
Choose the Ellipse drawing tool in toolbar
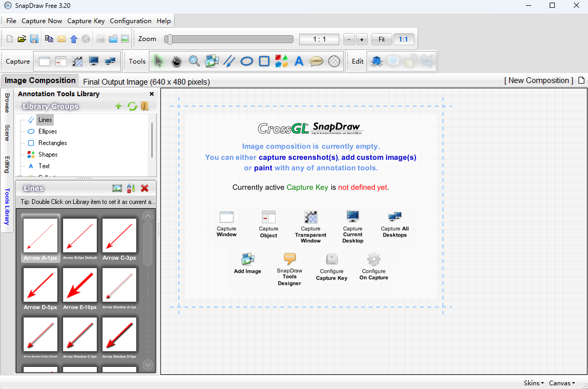tap(247, 62)
